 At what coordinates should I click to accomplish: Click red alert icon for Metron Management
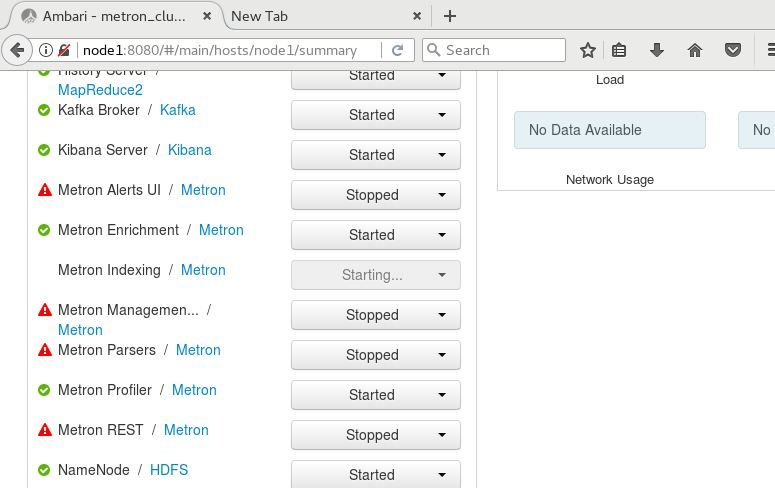click(x=44, y=310)
